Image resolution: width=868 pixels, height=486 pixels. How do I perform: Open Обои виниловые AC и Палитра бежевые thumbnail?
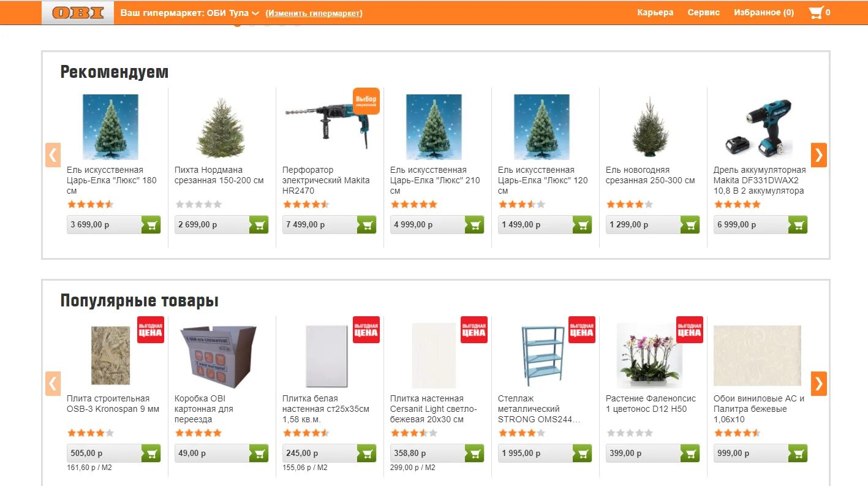pyautogui.click(x=757, y=355)
